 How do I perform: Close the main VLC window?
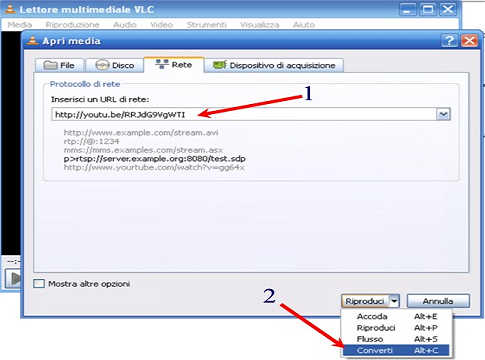[x=448, y=9]
